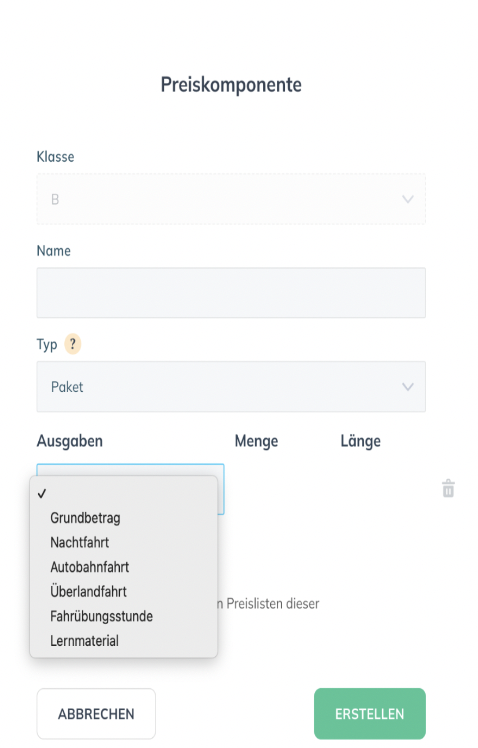
Task: Click the Preiskomponente heading
Action: point(231,85)
